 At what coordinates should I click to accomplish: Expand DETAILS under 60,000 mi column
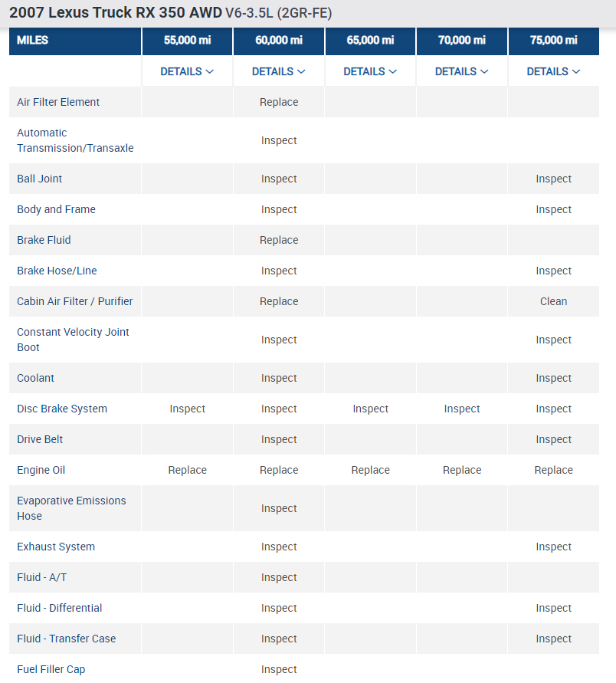tap(279, 71)
